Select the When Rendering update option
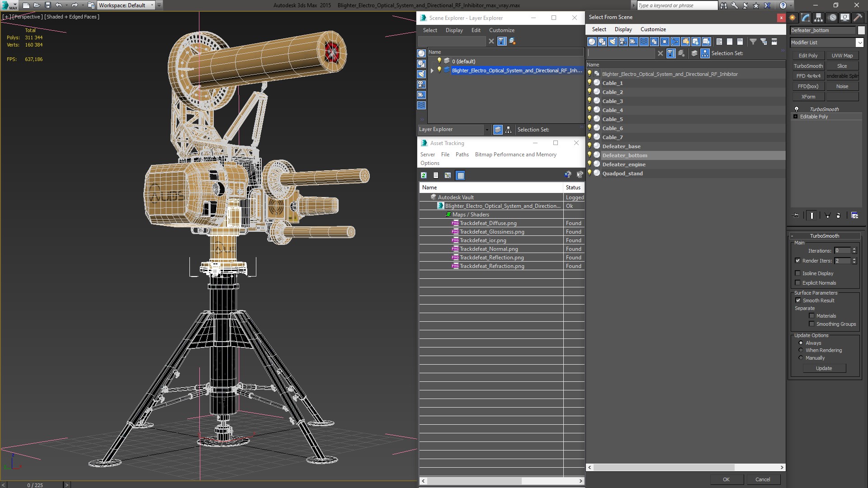Image resolution: width=868 pixels, height=488 pixels. tap(801, 350)
